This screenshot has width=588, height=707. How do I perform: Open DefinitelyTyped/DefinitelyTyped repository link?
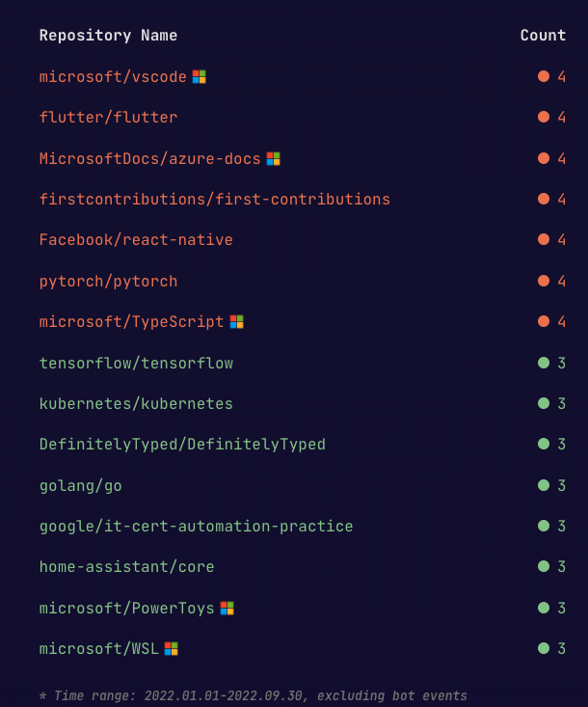[x=182, y=445]
